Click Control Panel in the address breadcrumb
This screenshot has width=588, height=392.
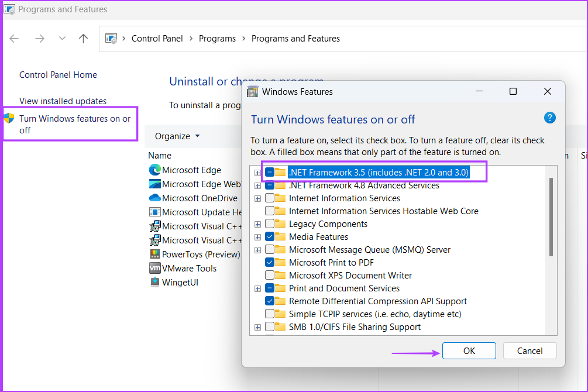point(157,38)
